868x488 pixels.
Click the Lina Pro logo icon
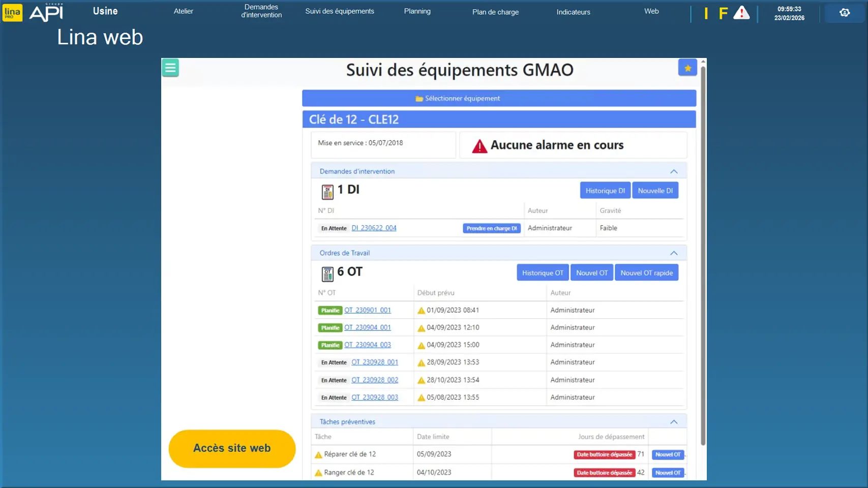[x=12, y=12]
